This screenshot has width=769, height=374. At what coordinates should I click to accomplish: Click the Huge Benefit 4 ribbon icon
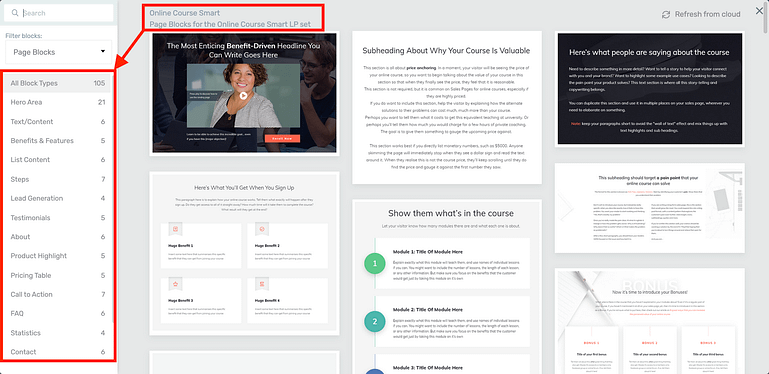click(x=262, y=284)
